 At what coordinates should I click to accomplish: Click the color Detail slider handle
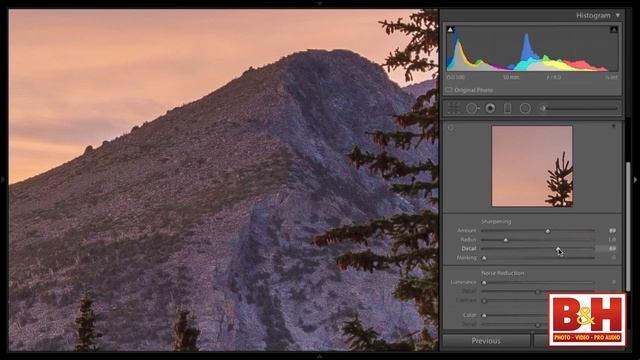pyautogui.click(x=538, y=324)
